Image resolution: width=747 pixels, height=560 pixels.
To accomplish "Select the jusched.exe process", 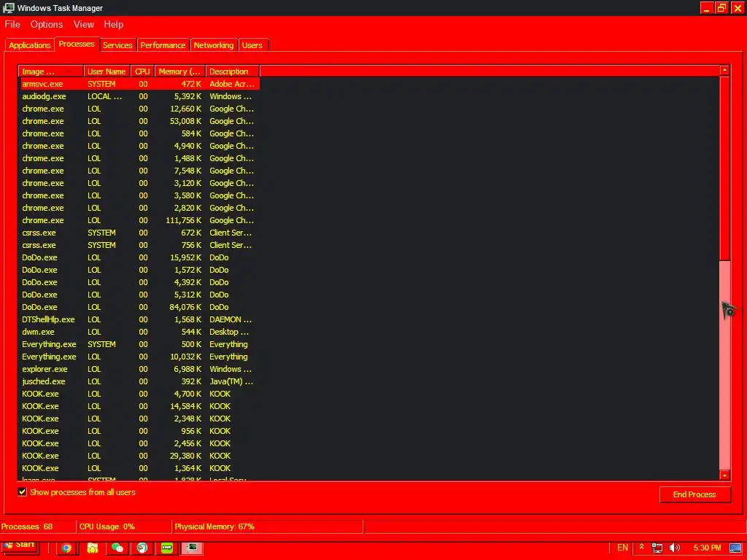I will [139, 381].
